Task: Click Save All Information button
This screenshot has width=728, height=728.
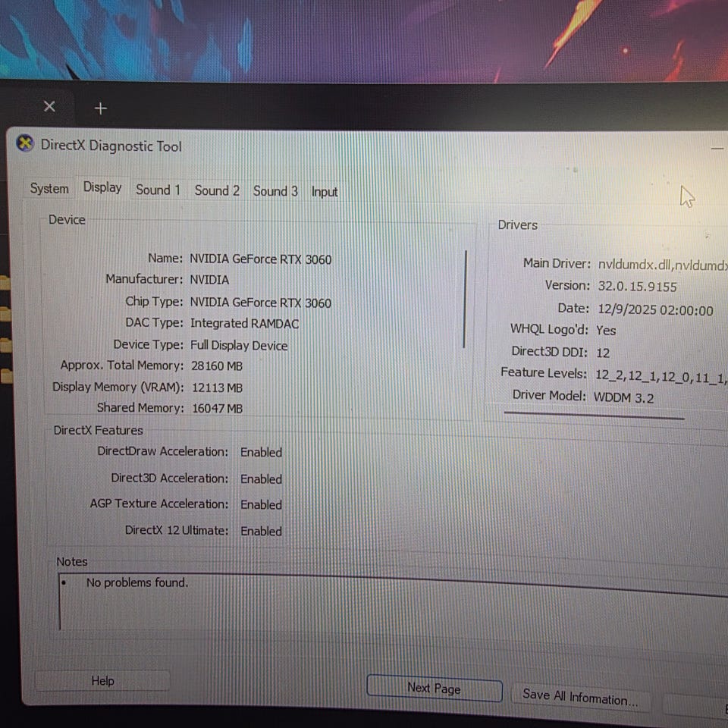Action: click(580, 696)
